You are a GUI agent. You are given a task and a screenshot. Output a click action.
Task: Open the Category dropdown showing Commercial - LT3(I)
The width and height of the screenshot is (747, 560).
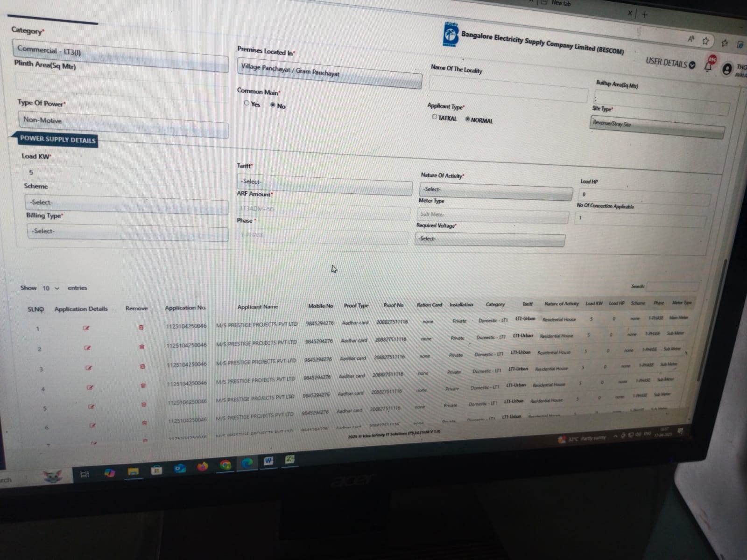120,55
